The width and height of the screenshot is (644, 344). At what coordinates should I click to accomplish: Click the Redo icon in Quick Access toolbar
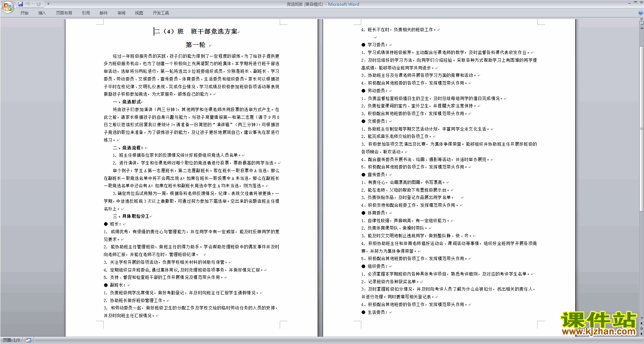(39, 4)
